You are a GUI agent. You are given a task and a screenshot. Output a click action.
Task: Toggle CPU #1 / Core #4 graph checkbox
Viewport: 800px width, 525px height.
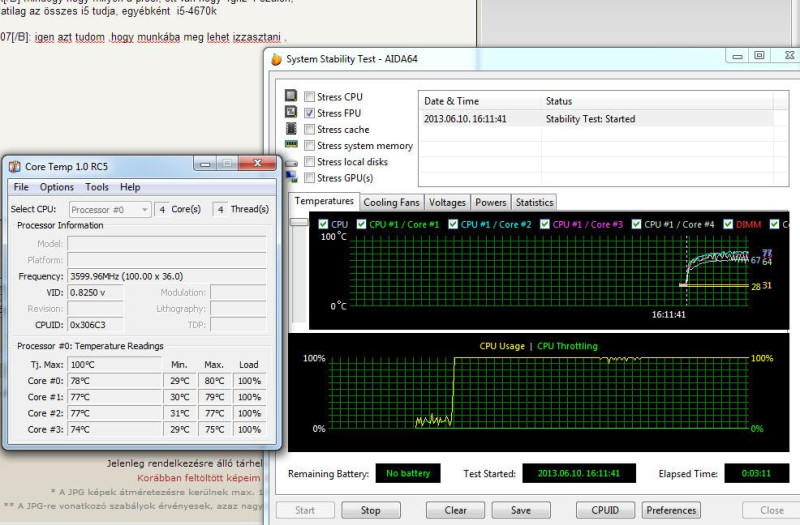point(636,224)
